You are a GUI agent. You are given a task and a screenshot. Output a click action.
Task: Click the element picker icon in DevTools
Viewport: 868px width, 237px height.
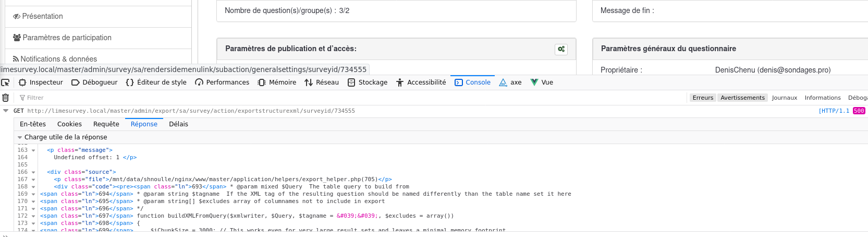pyautogui.click(x=6, y=82)
